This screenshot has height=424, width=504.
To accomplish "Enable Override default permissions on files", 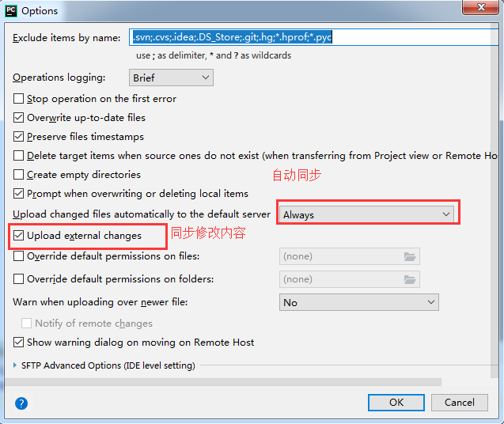I will (18, 256).
